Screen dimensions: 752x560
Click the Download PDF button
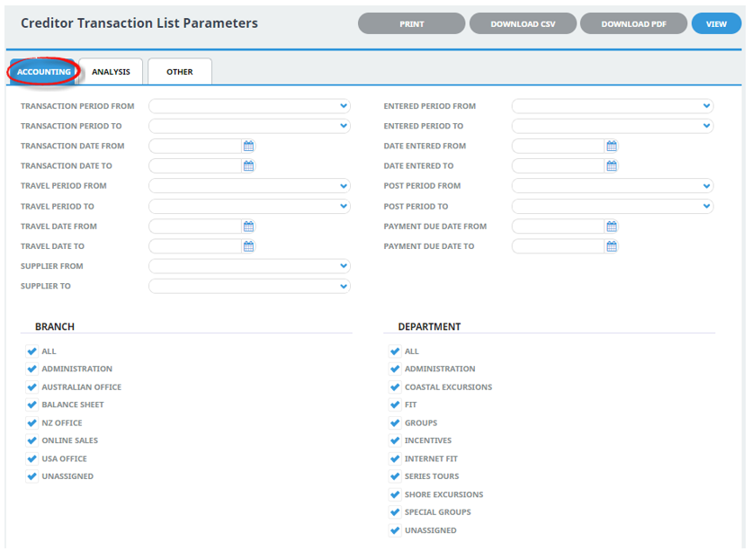coord(633,23)
